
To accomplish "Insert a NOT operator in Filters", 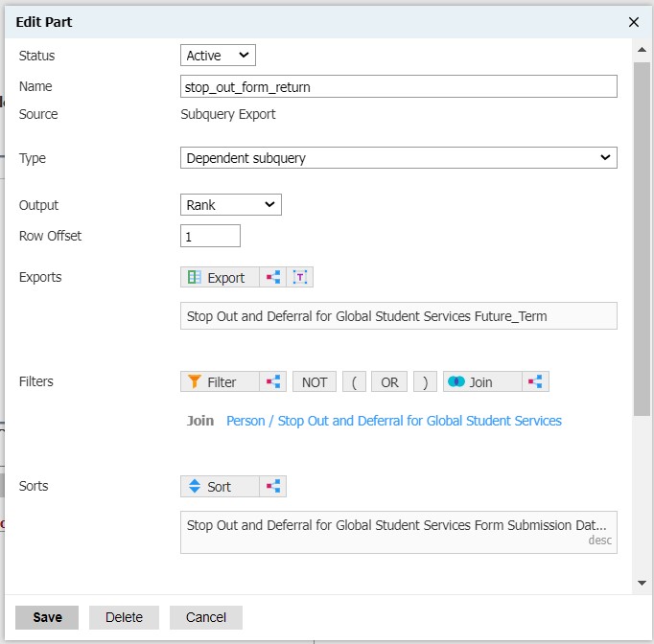I will point(315,381).
